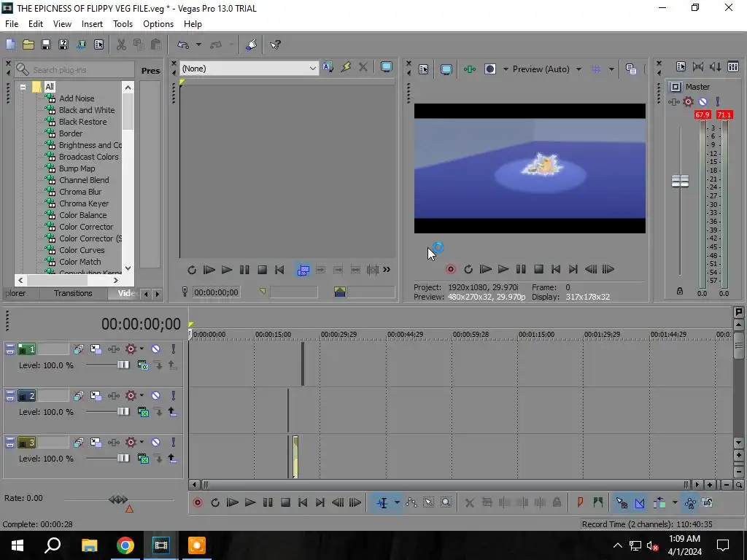Image resolution: width=747 pixels, height=560 pixels.
Task: Select Chroma Keyer in the plug-in list
Action: tap(84, 203)
